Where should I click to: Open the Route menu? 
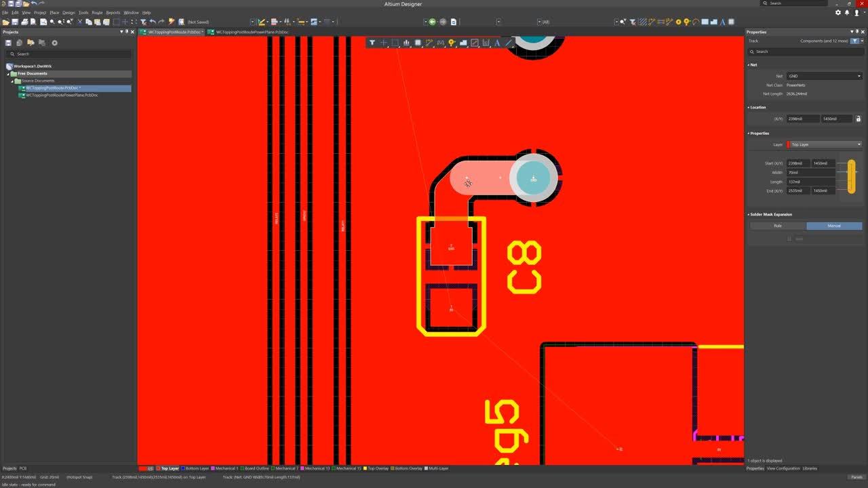pyautogui.click(x=97, y=12)
